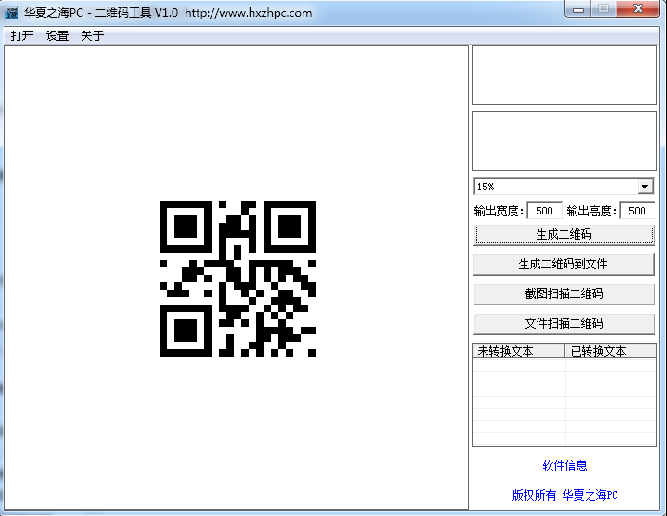Focus the 输出宽度 input field
Image resolution: width=667 pixels, height=516 pixels.
(x=544, y=211)
